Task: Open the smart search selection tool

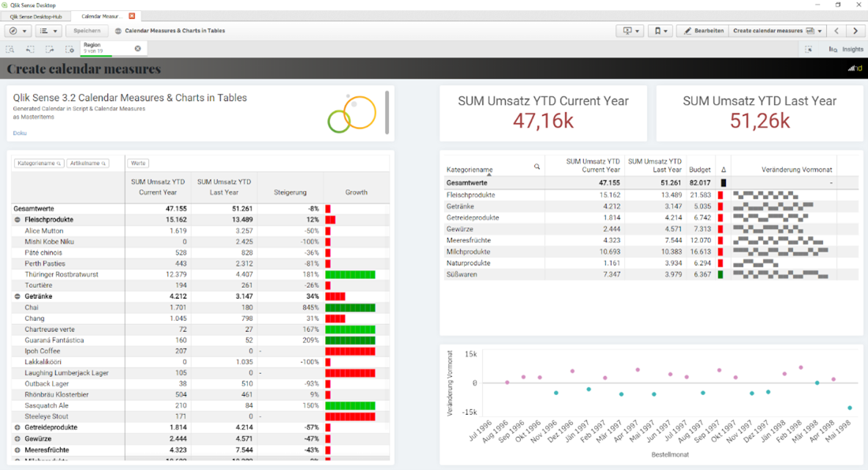Action: (x=10, y=49)
